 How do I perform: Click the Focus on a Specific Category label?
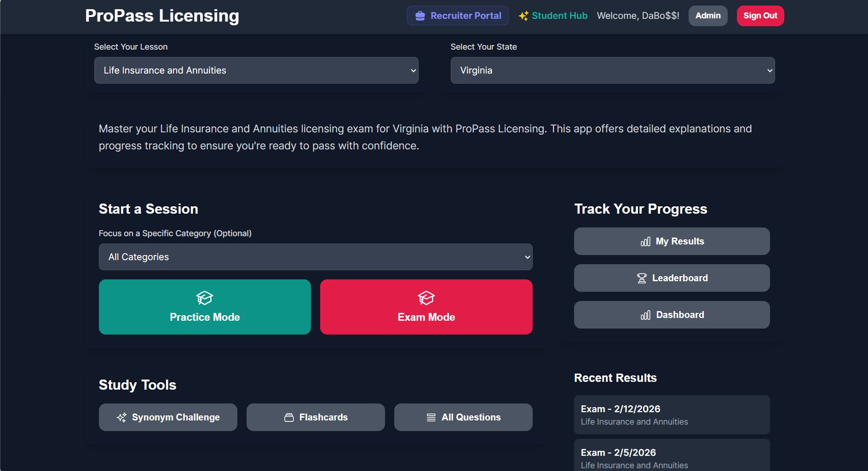(175, 233)
